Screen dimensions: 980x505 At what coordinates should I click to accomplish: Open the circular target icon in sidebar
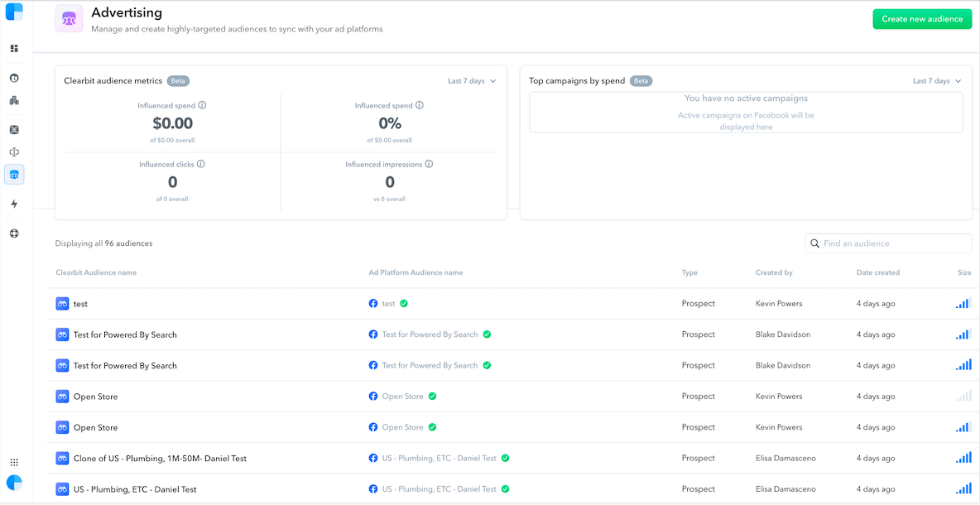[14, 130]
